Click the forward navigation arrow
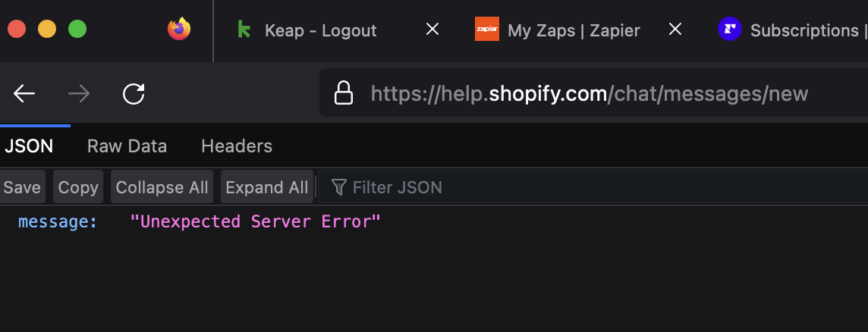The width and height of the screenshot is (868, 332). pyautogui.click(x=79, y=94)
